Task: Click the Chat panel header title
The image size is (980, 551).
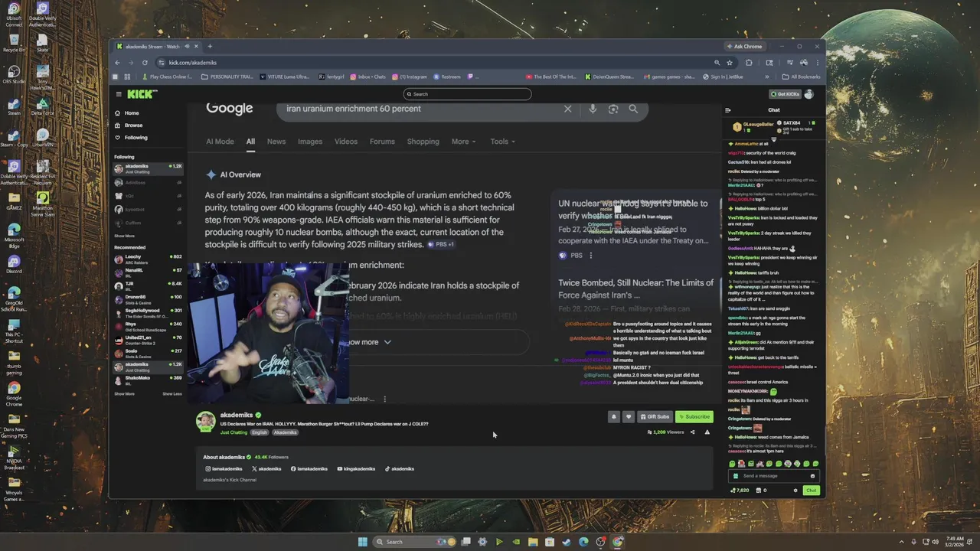Action: [774, 110]
